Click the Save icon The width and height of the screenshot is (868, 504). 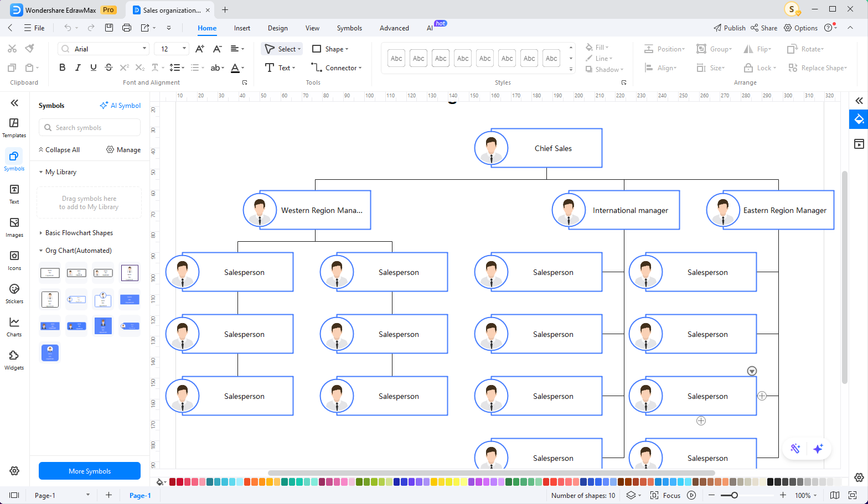(109, 28)
